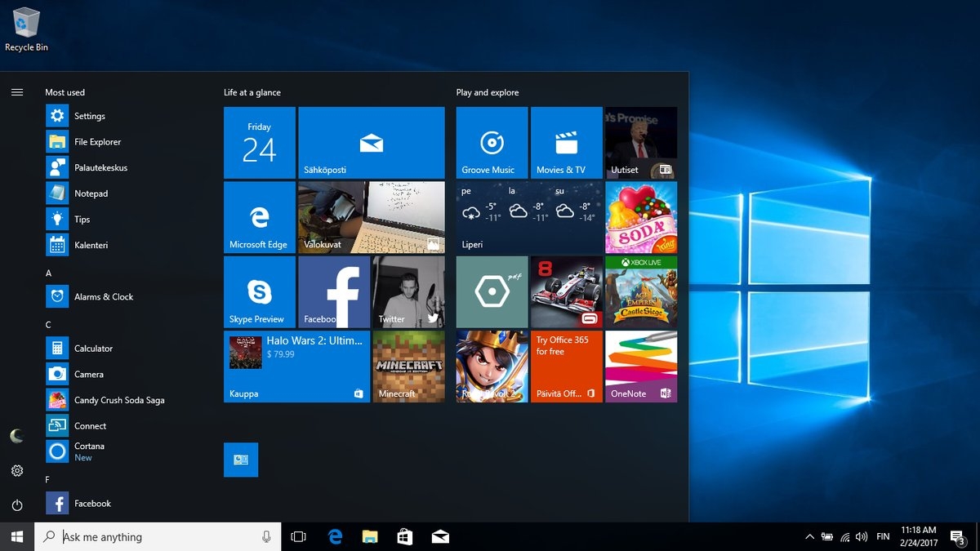
Task: Open Settings gear in Start left rail
Action: point(17,471)
